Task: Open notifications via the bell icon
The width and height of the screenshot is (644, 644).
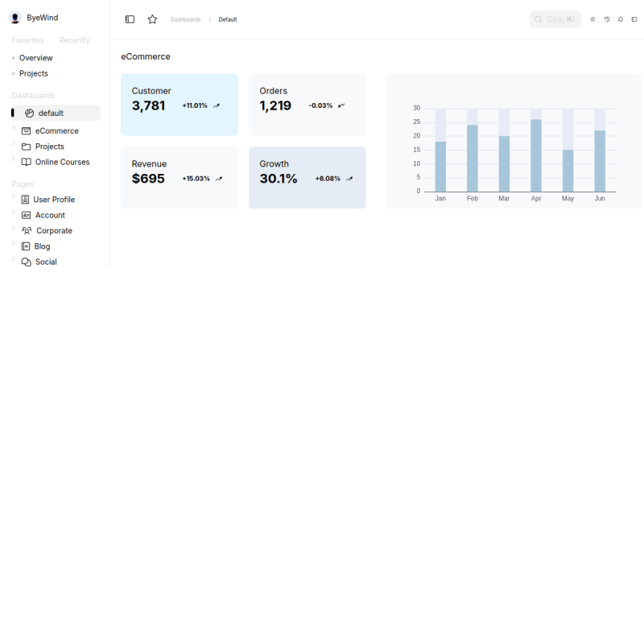Action: click(620, 19)
